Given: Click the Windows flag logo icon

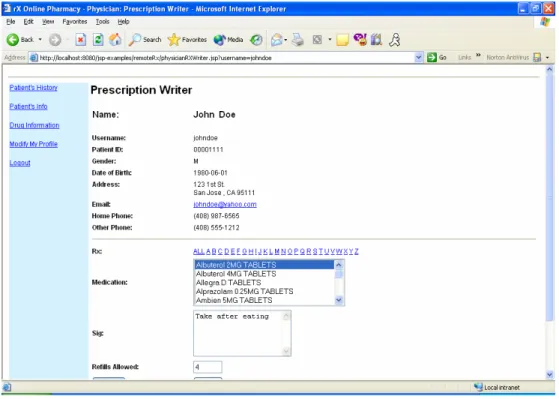Looking at the screenshot, I should [x=545, y=22].
